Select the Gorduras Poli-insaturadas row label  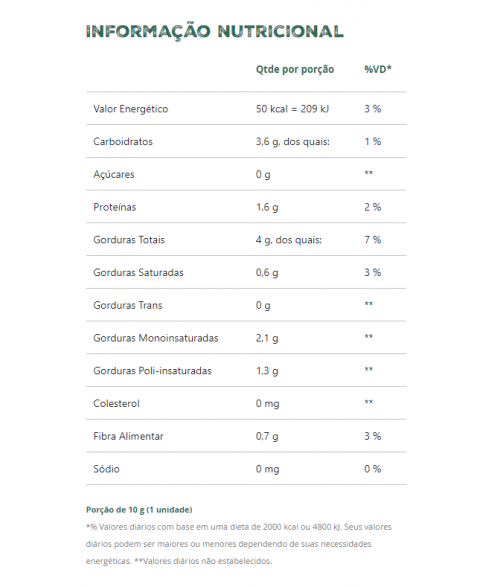click(152, 371)
